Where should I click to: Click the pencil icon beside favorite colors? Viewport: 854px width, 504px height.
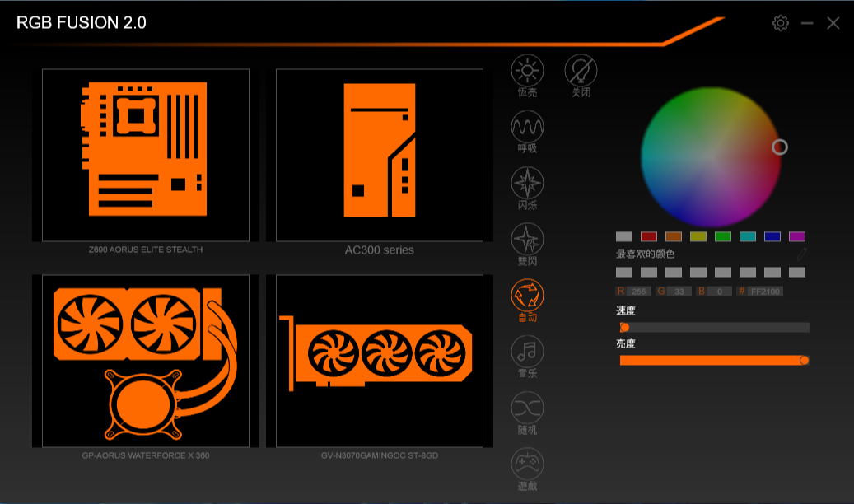pyautogui.click(x=801, y=254)
